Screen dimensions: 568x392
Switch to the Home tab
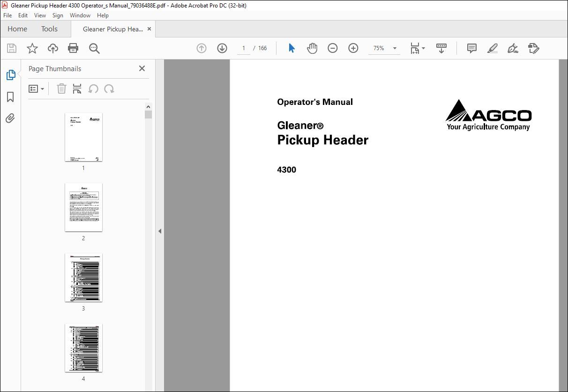[17, 29]
